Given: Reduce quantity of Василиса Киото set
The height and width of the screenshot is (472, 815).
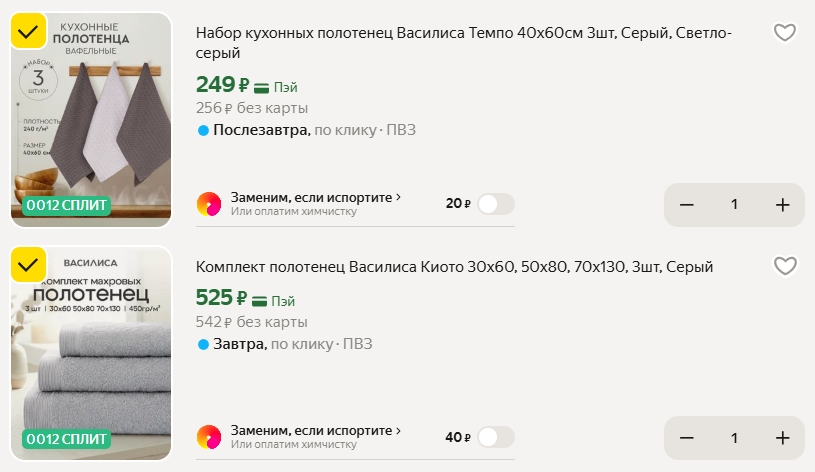Looking at the screenshot, I should [x=687, y=438].
